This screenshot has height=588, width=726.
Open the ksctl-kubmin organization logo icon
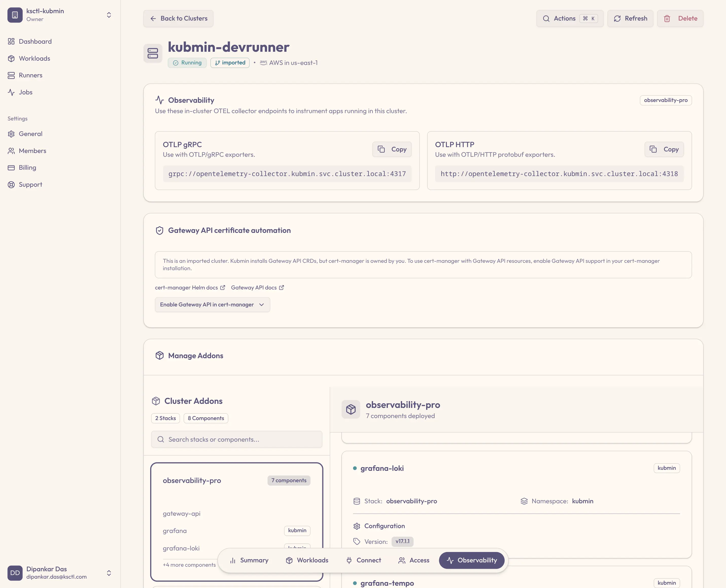point(15,15)
